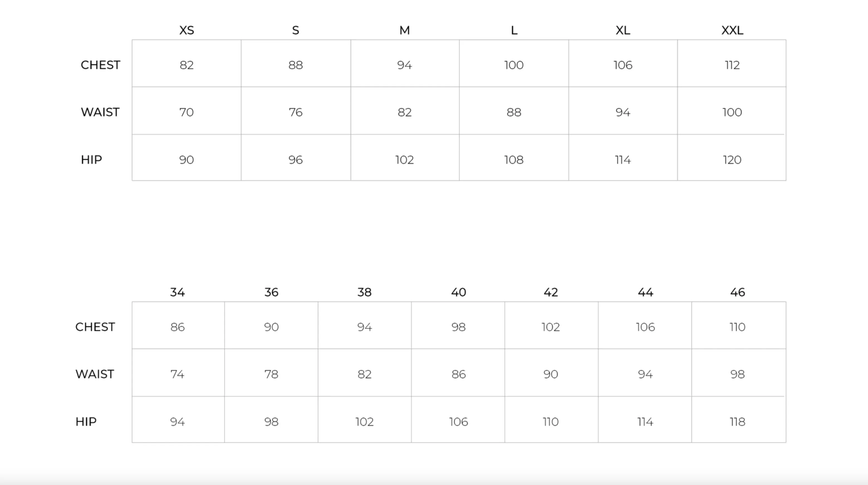Click the chest value 100 under size L
The height and width of the screenshot is (485, 868).
click(514, 65)
